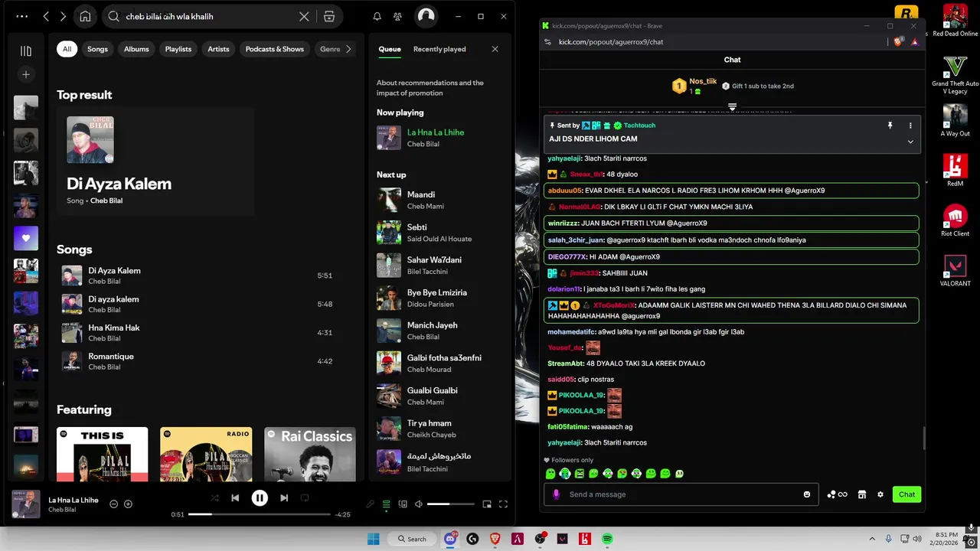Go back with Spotify left arrow
This screenshot has width=980, height=551.
pos(47,16)
